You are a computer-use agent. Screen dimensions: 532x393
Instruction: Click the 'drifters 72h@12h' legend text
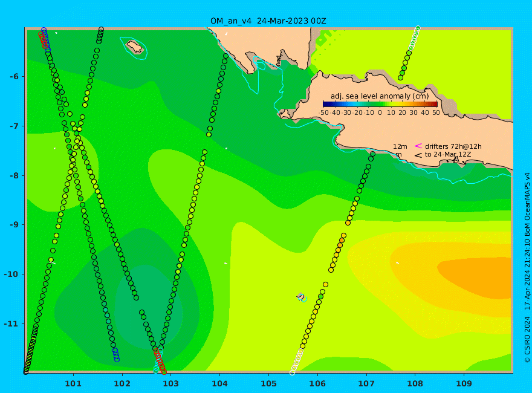point(453,146)
